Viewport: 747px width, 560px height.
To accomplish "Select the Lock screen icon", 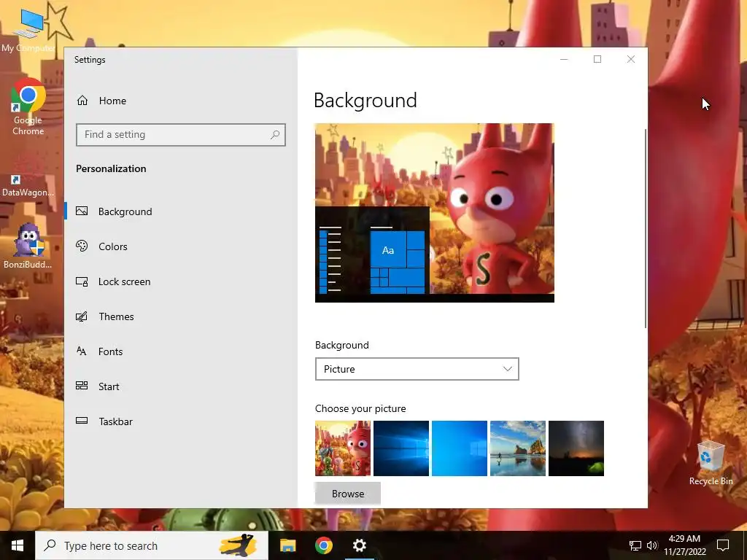I will (x=82, y=281).
